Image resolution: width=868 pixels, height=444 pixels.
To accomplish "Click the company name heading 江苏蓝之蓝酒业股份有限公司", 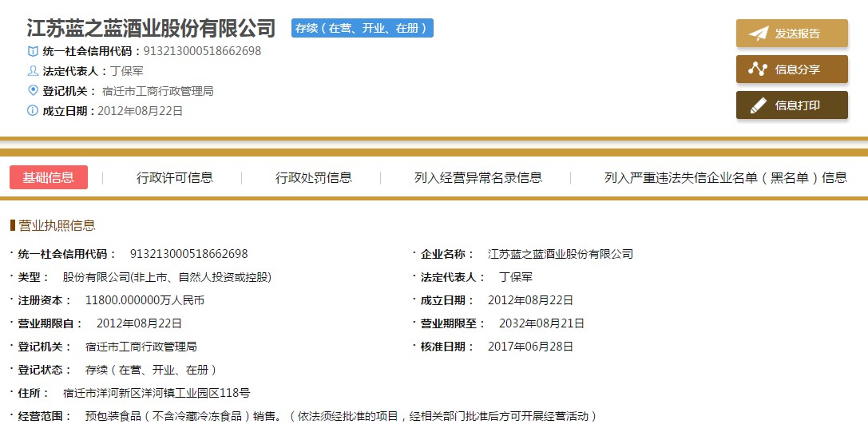I will point(151,29).
